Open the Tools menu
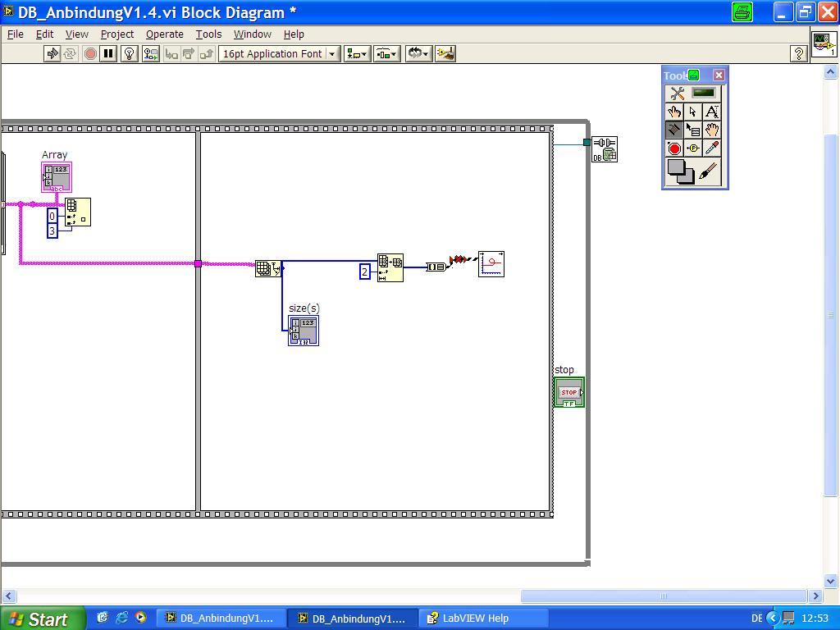The width and height of the screenshot is (840, 630). tap(208, 34)
